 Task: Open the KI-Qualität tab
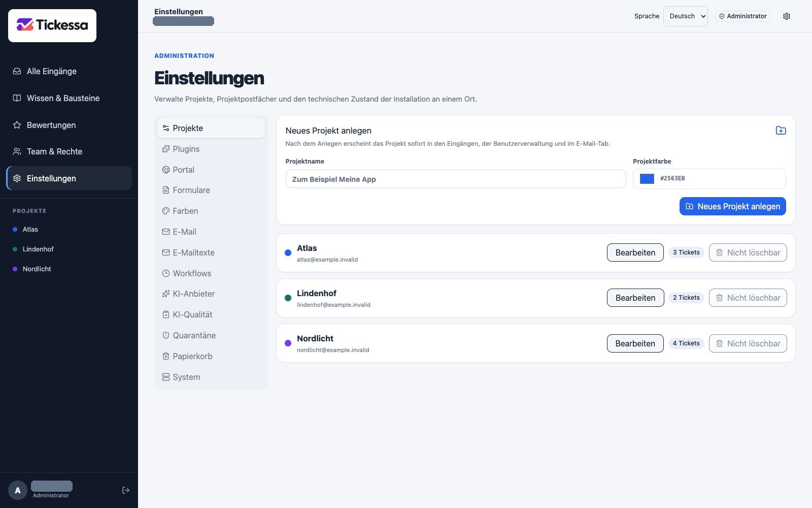pyautogui.click(x=211, y=314)
